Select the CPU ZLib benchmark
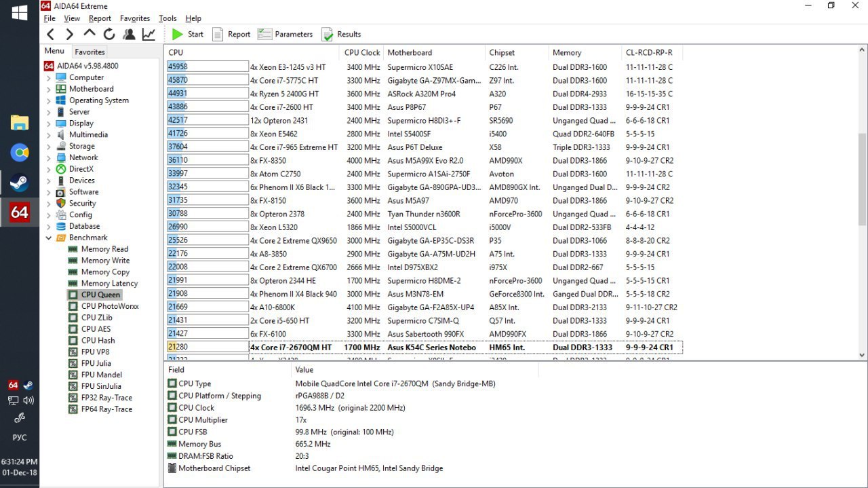Screen dimensions: 868x488 click(x=90, y=318)
